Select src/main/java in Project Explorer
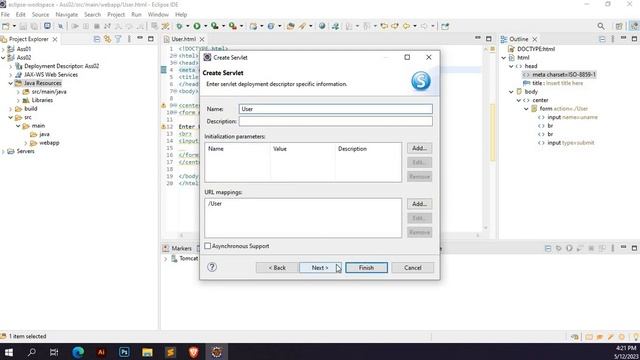Screen dimensions: 640x360 pos(49,92)
